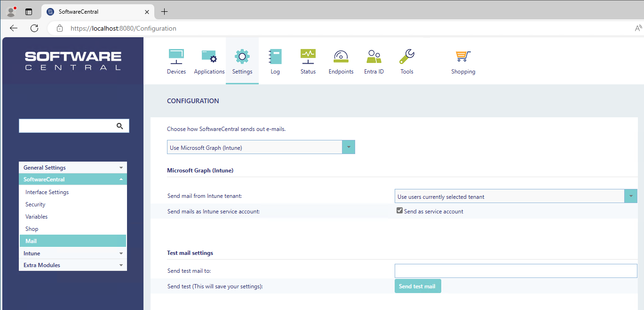Open the Shopping cart icon
The width and height of the screenshot is (644, 310).
(x=463, y=57)
